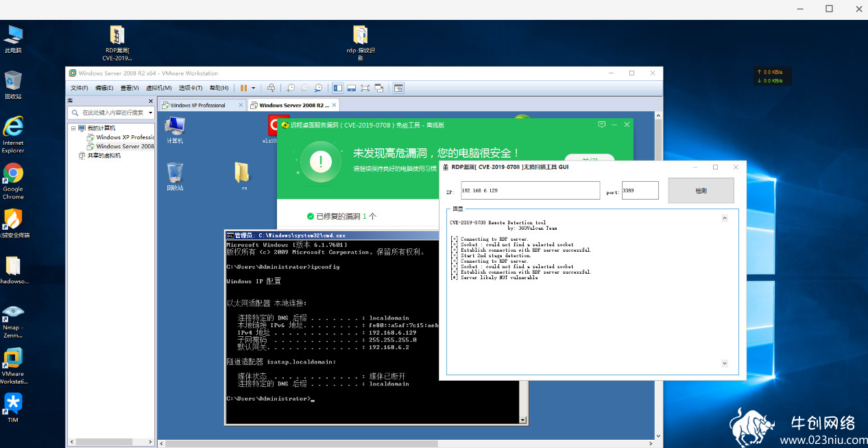Open the 选项卡(T) menu in VMware Workstation

point(191,88)
